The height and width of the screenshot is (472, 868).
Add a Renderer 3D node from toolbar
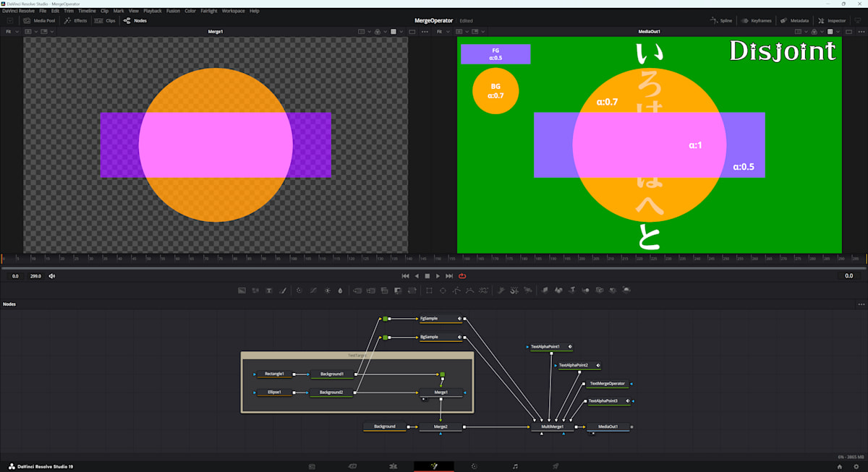click(x=626, y=290)
